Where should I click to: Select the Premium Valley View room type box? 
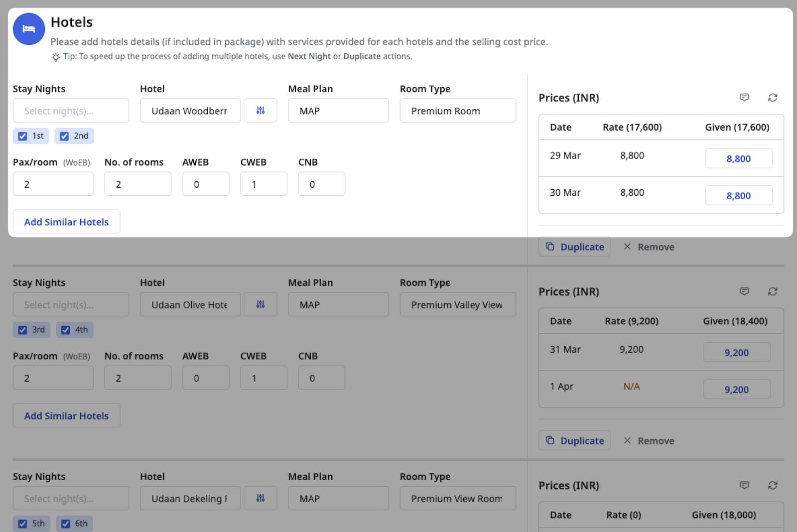(457, 304)
